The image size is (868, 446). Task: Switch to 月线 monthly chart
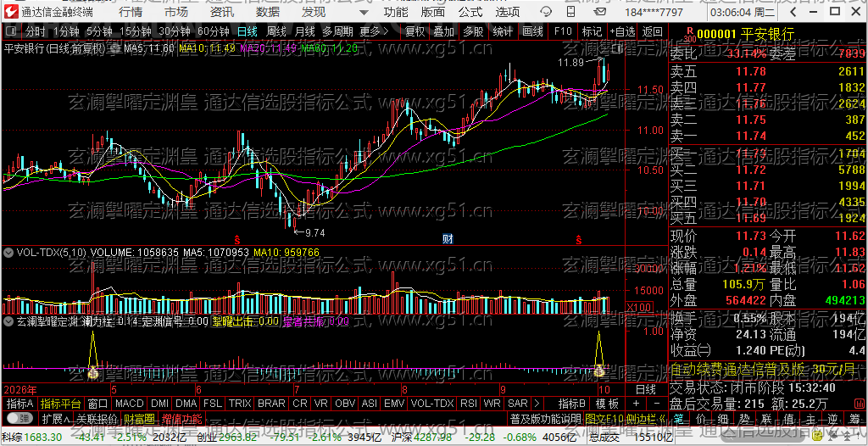304,32
